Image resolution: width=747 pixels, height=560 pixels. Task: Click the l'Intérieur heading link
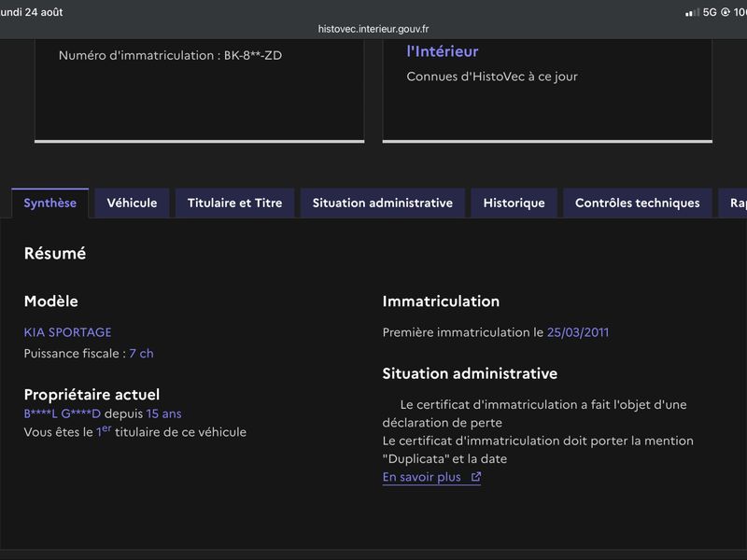tap(442, 51)
